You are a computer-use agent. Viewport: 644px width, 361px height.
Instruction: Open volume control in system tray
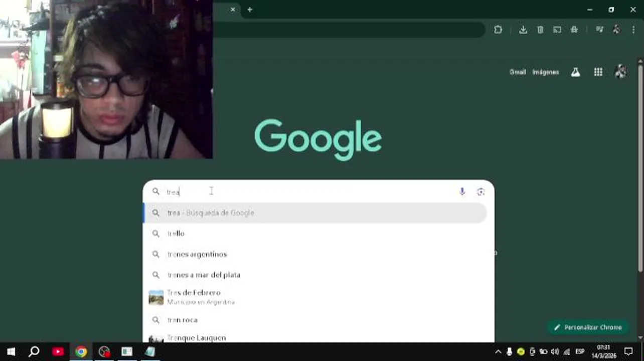[x=555, y=351]
